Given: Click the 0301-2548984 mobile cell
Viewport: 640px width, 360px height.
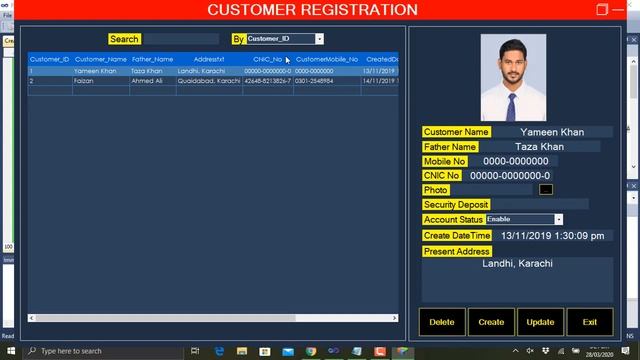Looking at the screenshot, I should (327, 81).
